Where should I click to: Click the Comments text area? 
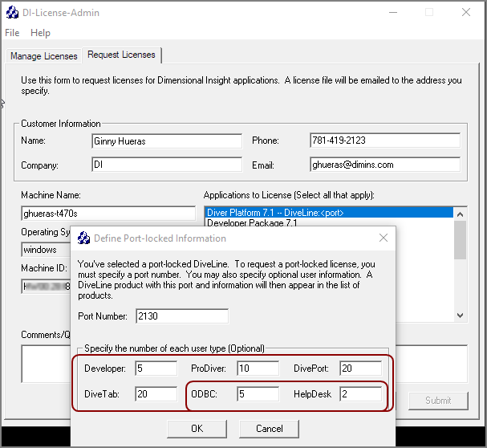(46, 364)
